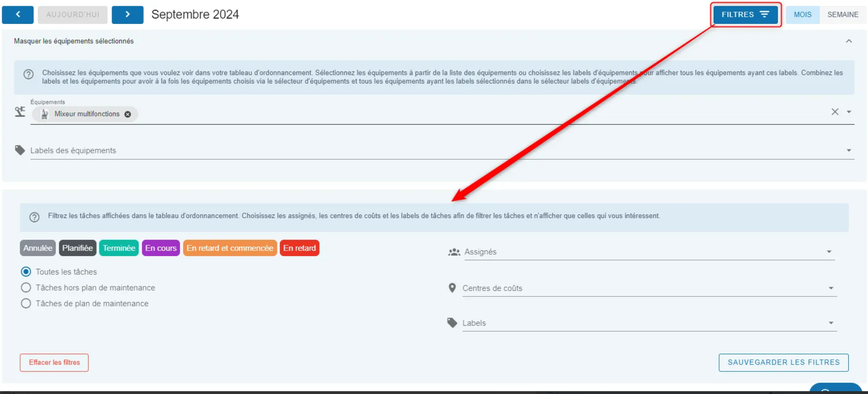Image resolution: width=868 pixels, height=394 pixels.
Task: Click the Assignés people icon
Action: click(454, 252)
